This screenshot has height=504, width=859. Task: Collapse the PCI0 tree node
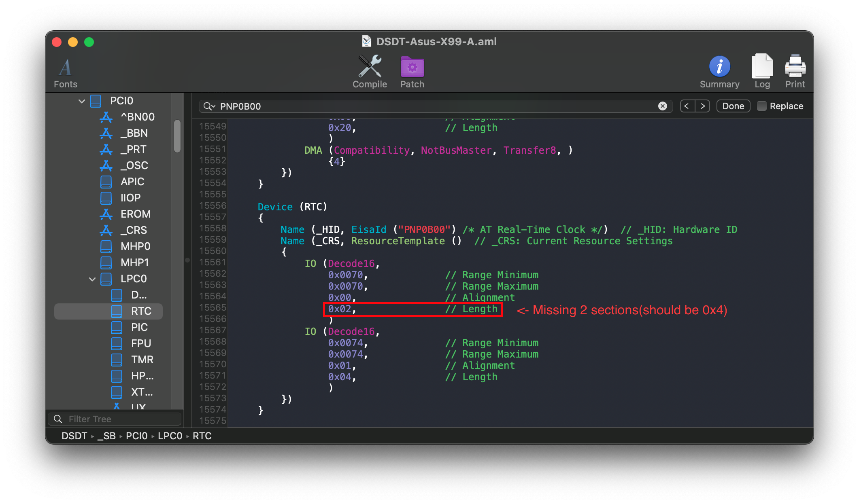coord(82,101)
